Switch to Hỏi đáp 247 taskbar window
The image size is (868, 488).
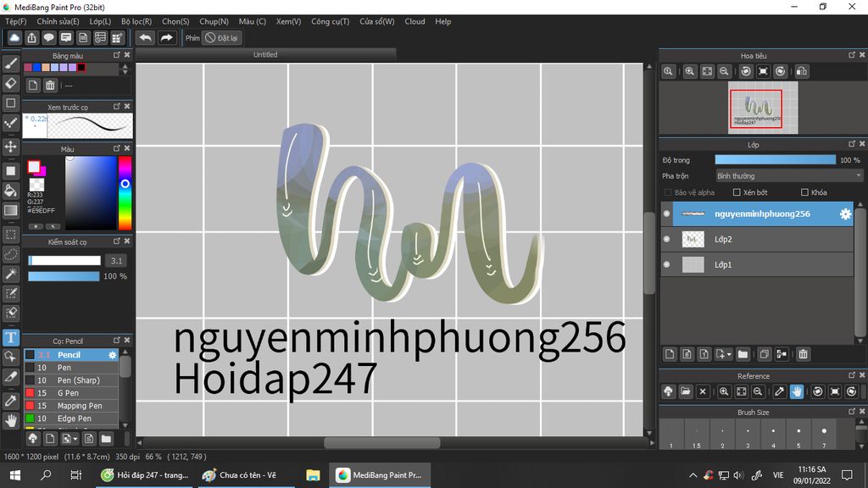[146, 475]
